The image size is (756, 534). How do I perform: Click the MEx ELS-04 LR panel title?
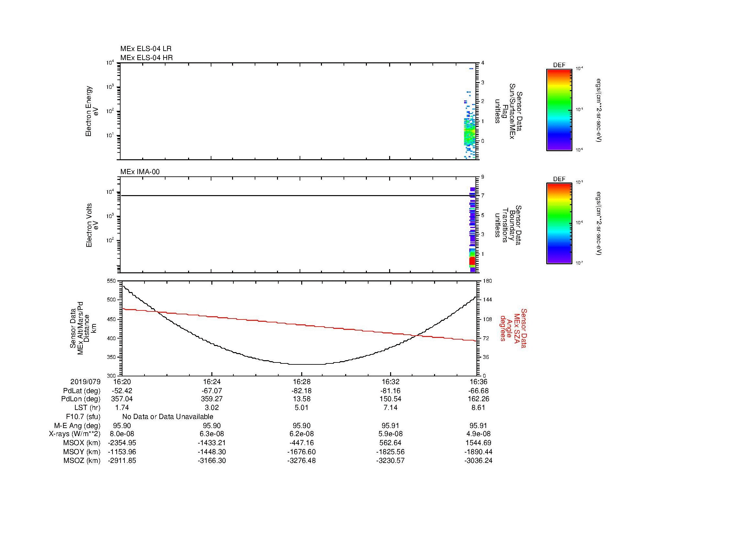click(145, 49)
